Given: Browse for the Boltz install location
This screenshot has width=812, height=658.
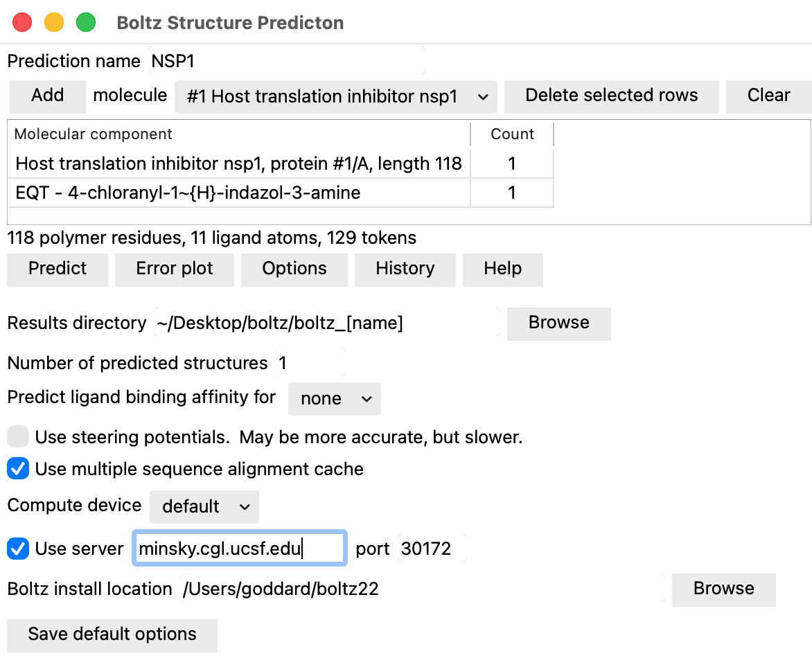Looking at the screenshot, I should pyautogui.click(x=723, y=589).
